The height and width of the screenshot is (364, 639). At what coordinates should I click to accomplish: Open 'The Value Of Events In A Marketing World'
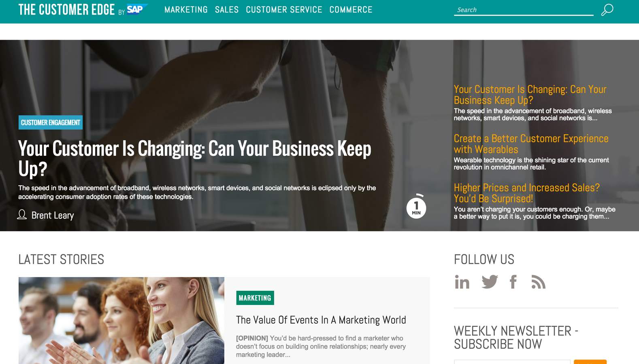321,320
